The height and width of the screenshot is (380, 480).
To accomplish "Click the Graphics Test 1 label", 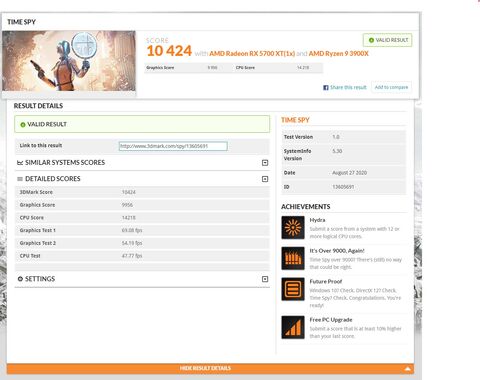I will pyautogui.click(x=38, y=230).
